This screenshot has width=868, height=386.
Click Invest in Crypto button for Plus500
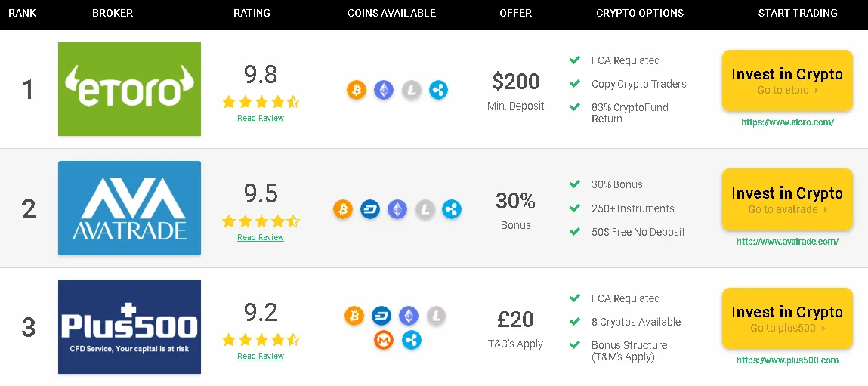point(787,319)
